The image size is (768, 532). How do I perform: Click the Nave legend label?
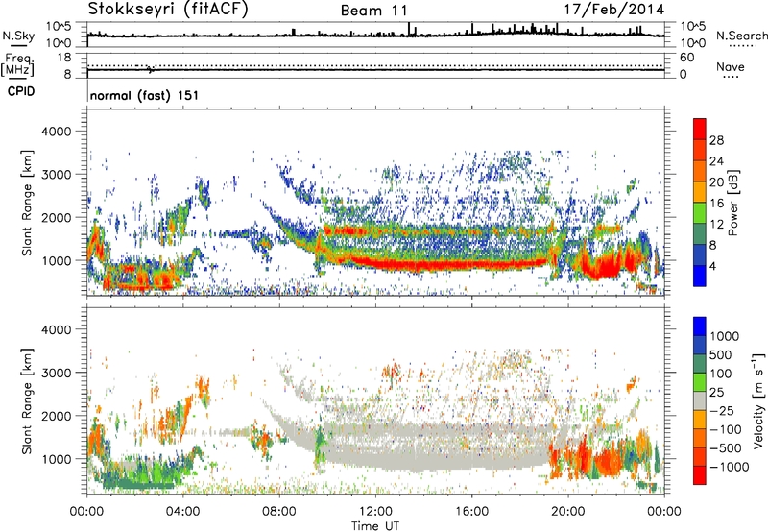coord(731,66)
